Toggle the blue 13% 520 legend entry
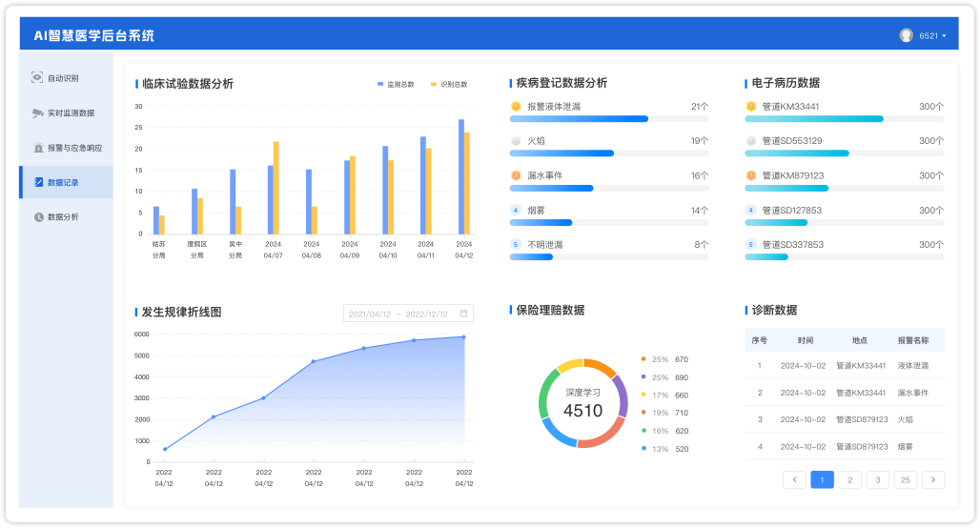 (x=665, y=449)
